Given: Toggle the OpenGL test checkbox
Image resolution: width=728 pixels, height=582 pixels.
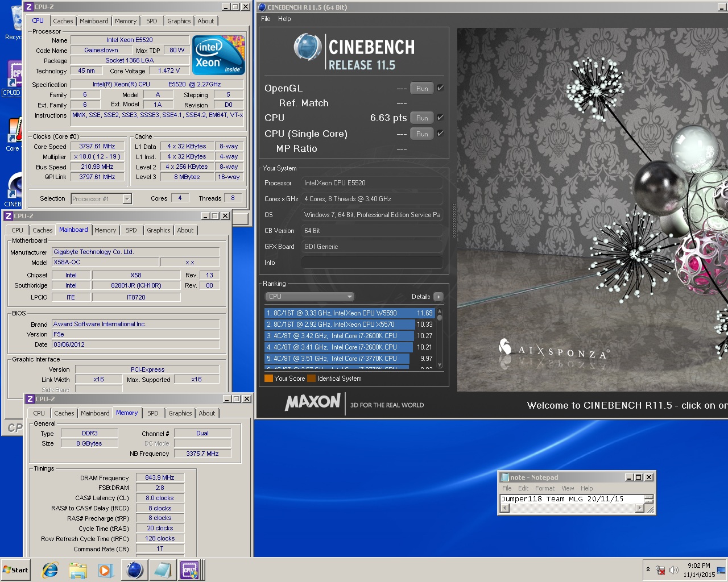Looking at the screenshot, I should pos(440,88).
